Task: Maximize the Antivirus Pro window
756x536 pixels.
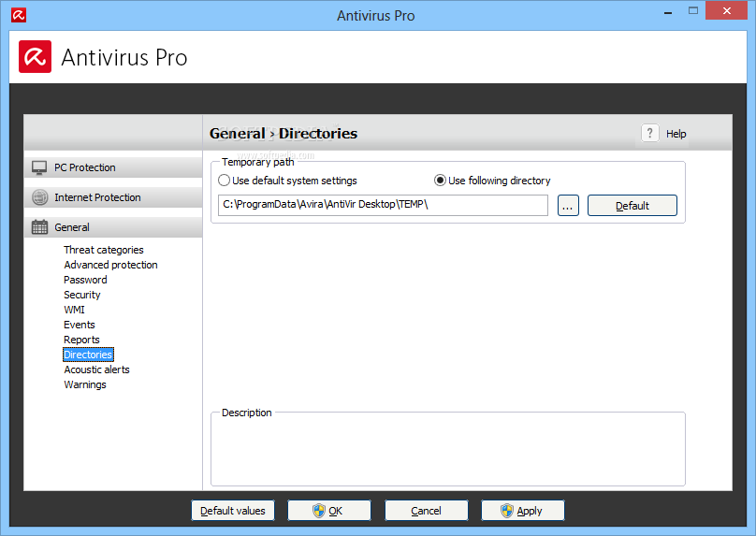Action: (693, 10)
